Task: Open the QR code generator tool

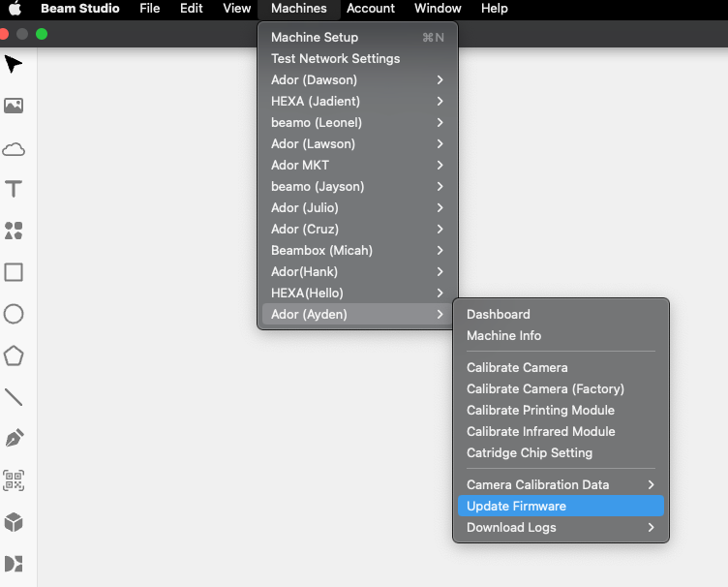Action: 14,480
